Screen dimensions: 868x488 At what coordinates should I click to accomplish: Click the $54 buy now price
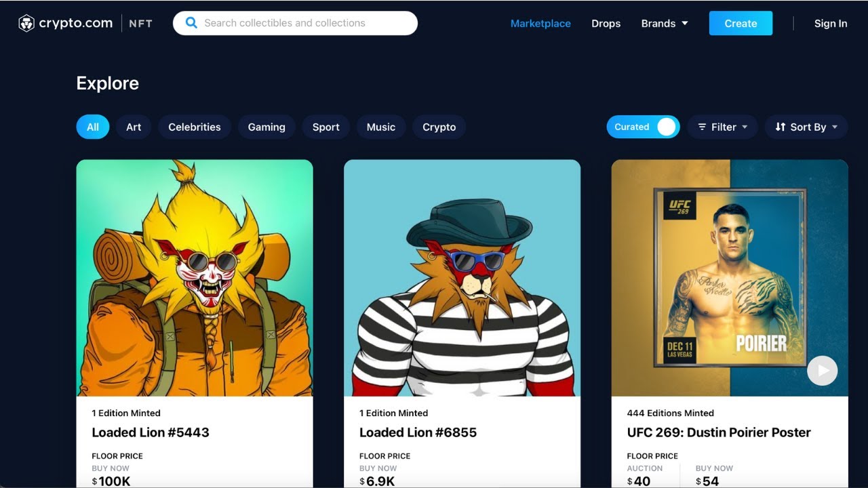pyautogui.click(x=707, y=481)
